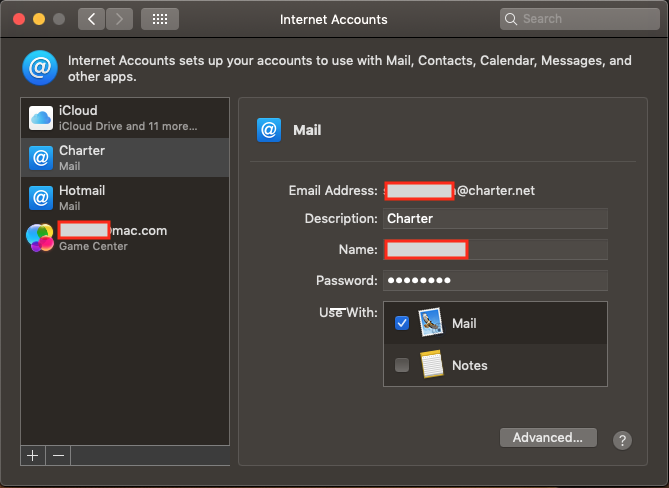Click the 'Use With:' label
This screenshot has height=488, width=669.
(348, 313)
